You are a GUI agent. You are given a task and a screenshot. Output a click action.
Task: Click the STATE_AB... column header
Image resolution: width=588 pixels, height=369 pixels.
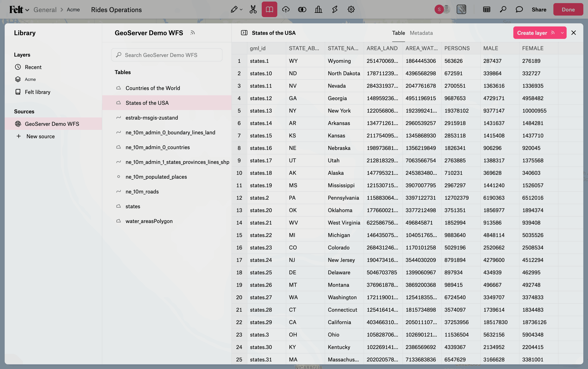[x=305, y=48]
